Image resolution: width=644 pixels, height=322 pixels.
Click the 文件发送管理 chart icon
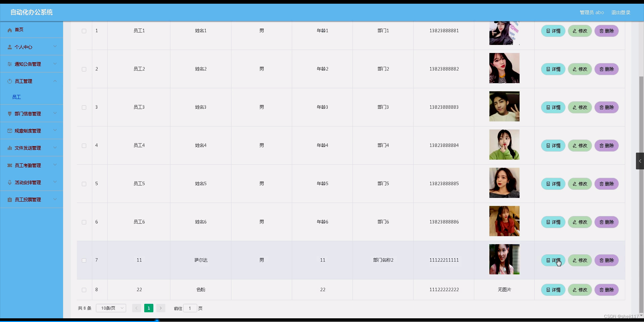pos(9,148)
